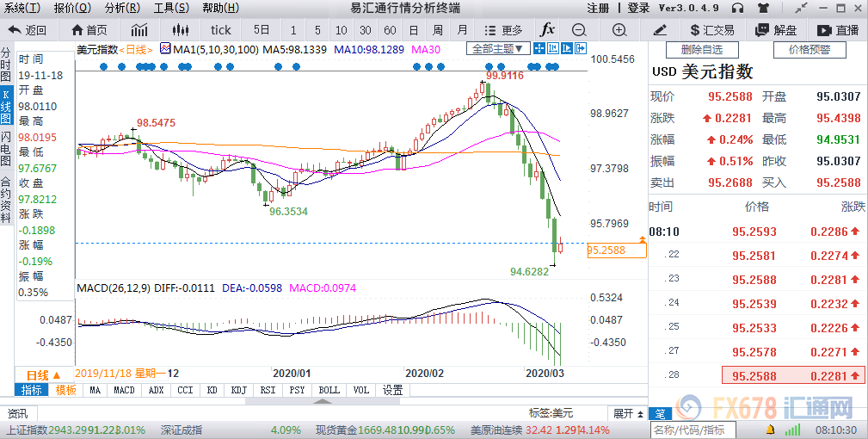Viewport: 868px width, 439px height.
Task: Select the 10 minute period
Action: point(342,30)
